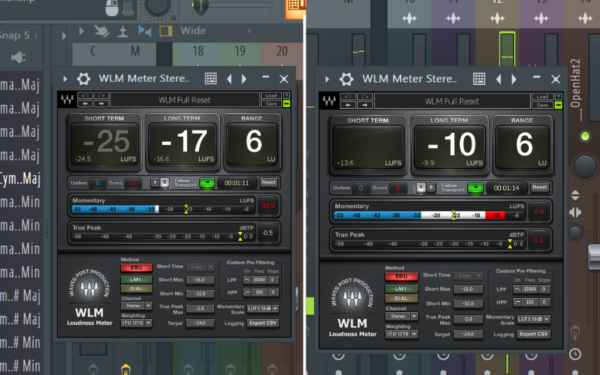The image size is (600, 375).
Task: Select EBU method in left WLM meter
Action: point(136,267)
